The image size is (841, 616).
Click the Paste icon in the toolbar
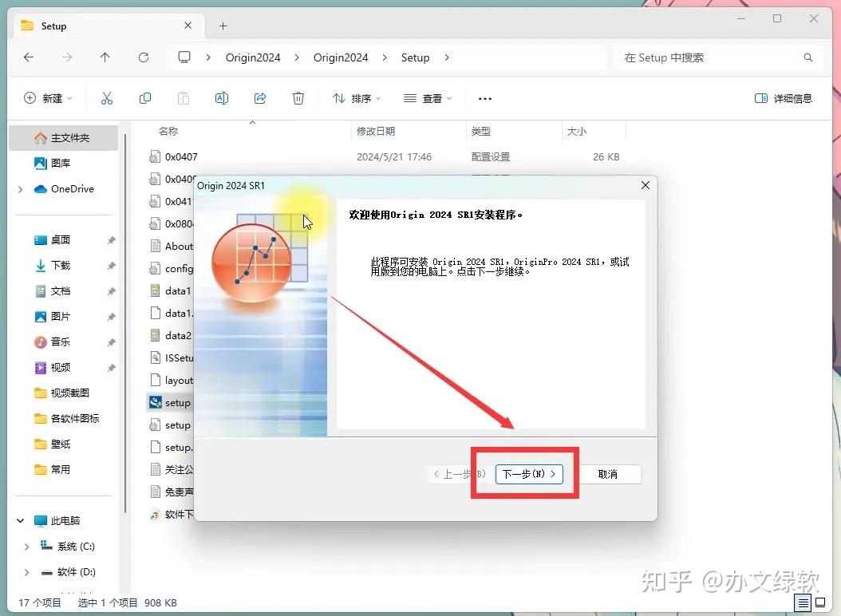(184, 97)
